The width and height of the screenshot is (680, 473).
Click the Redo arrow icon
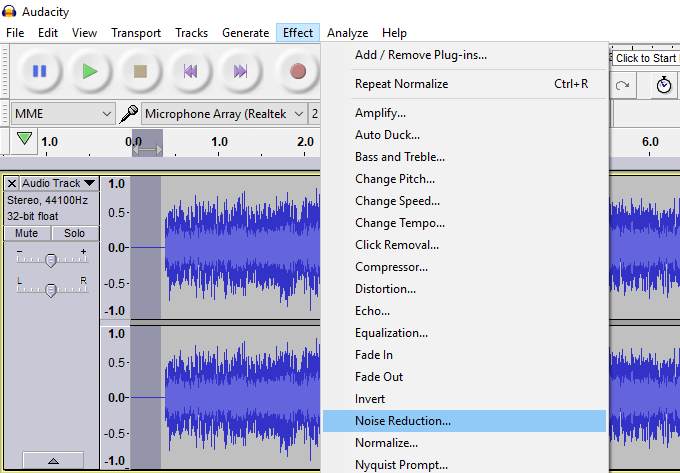(622, 85)
